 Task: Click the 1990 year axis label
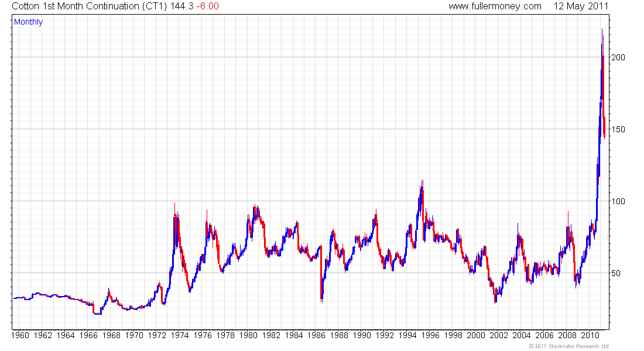[x=362, y=335]
